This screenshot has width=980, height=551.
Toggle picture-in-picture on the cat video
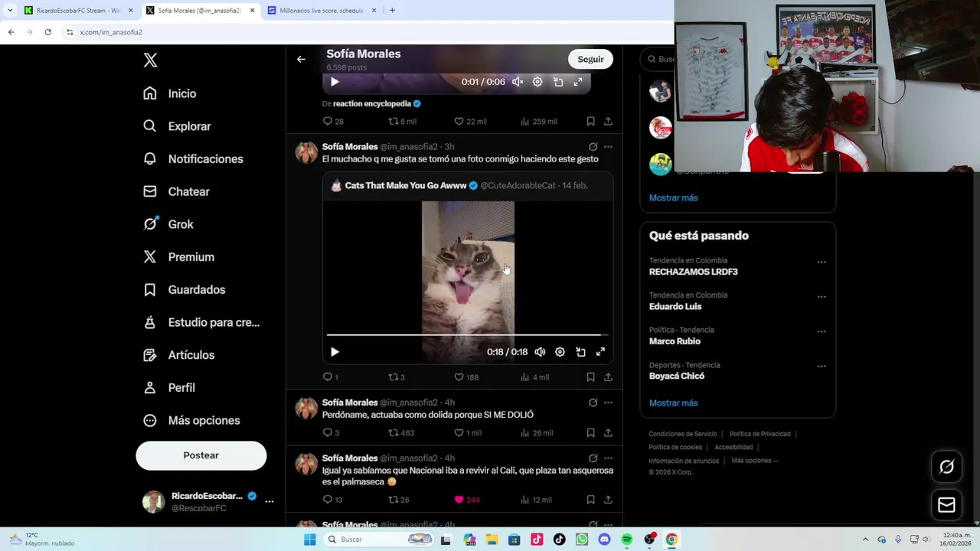580,352
